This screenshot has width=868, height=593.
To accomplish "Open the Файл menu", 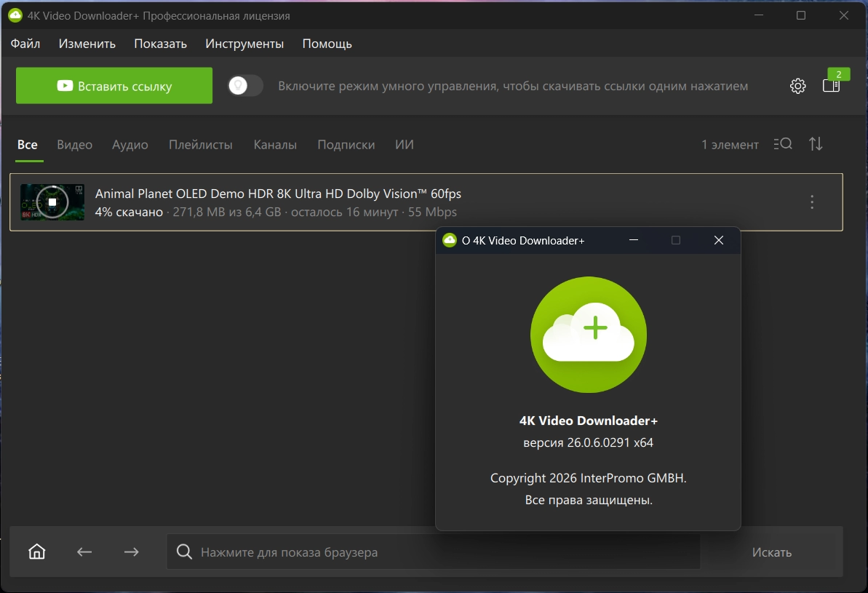I will (25, 43).
